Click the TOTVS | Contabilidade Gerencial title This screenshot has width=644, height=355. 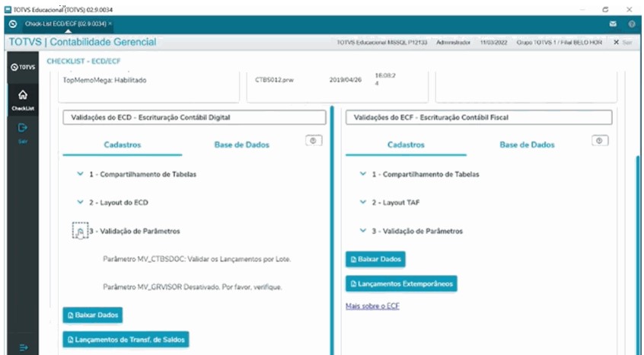coord(82,42)
